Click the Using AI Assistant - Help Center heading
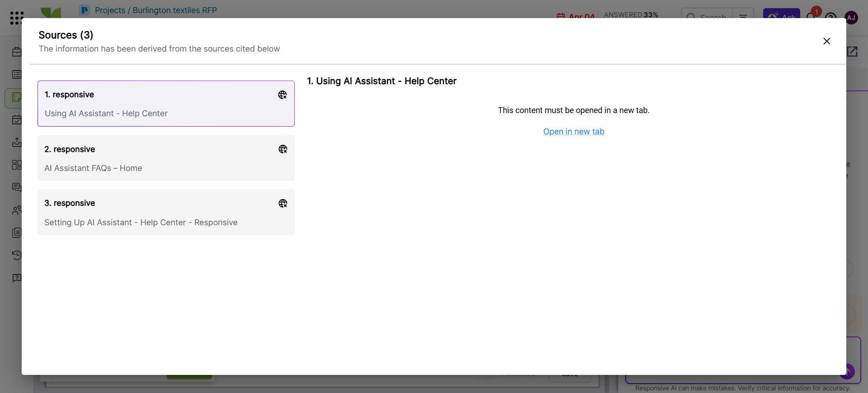 pos(382,81)
